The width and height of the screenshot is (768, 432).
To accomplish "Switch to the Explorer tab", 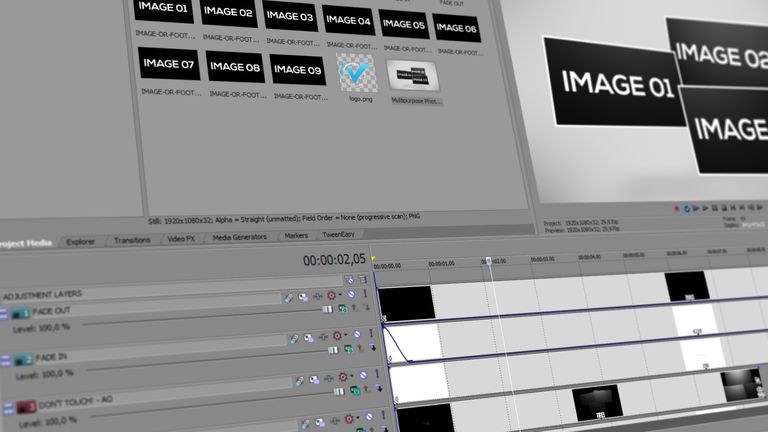I will [x=81, y=241].
